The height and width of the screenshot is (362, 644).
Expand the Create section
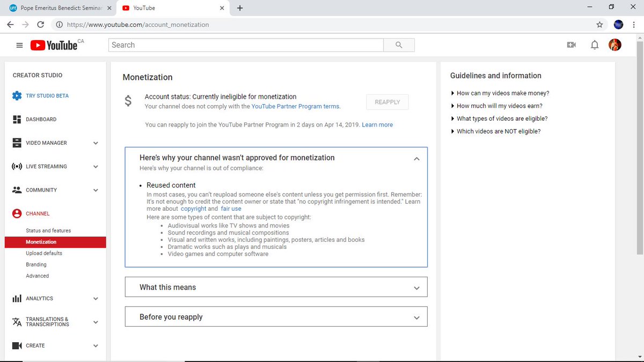[96, 346]
